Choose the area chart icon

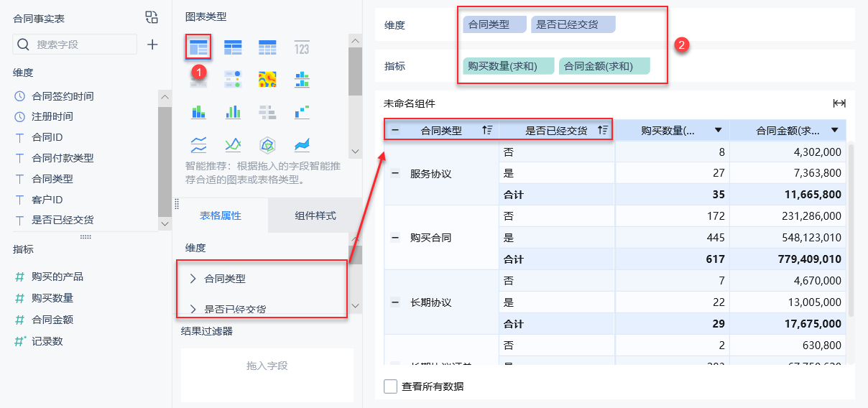[x=302, y=144]
